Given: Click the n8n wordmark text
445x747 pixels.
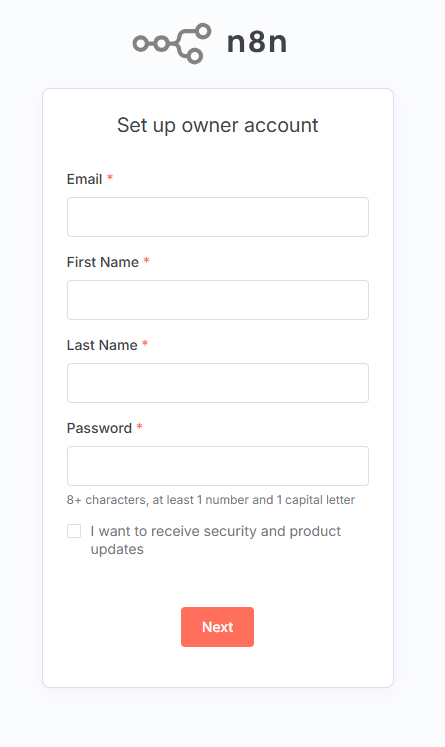Looking at the screenshot, I should pyautogui.click(x=257, y=42).
